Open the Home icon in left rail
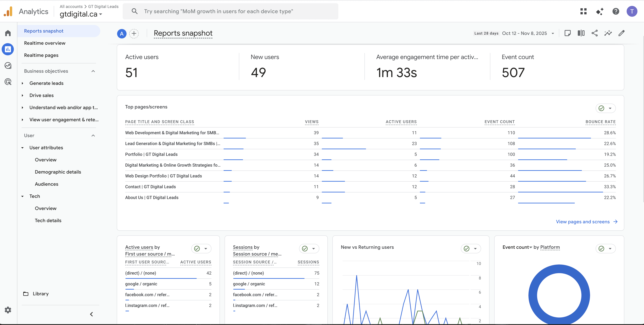Image resolution: width=644 pixels, height=325 pixels. click(8, 33)
